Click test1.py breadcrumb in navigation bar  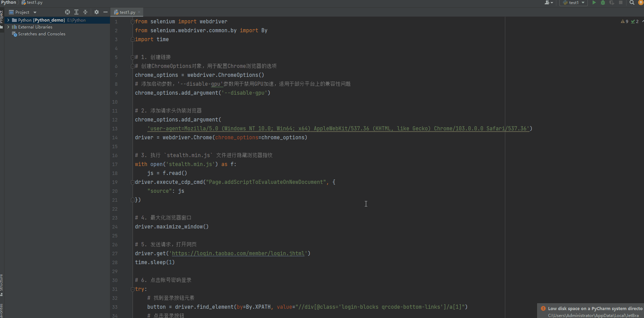tap(32, 2)
